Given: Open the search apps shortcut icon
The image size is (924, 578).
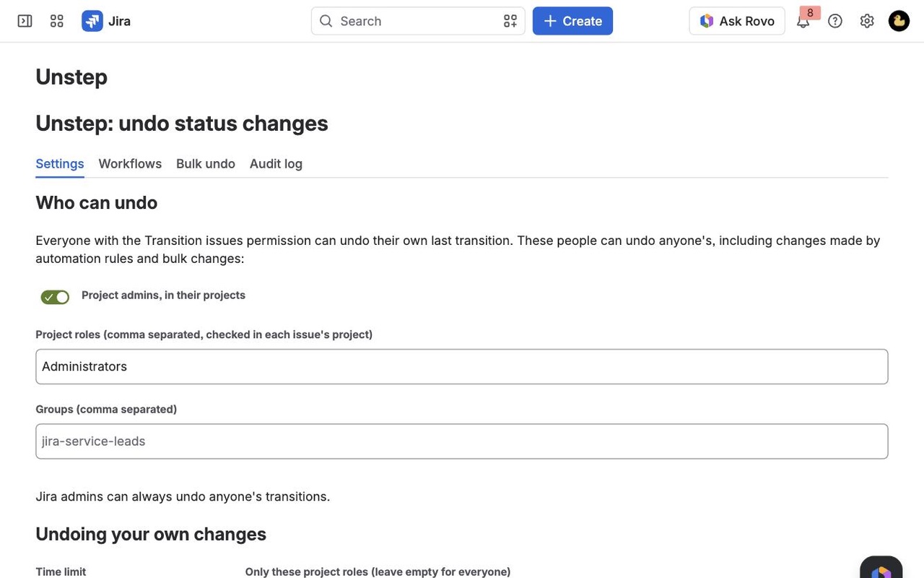Looking at the screenshot, I should [510, 21].
